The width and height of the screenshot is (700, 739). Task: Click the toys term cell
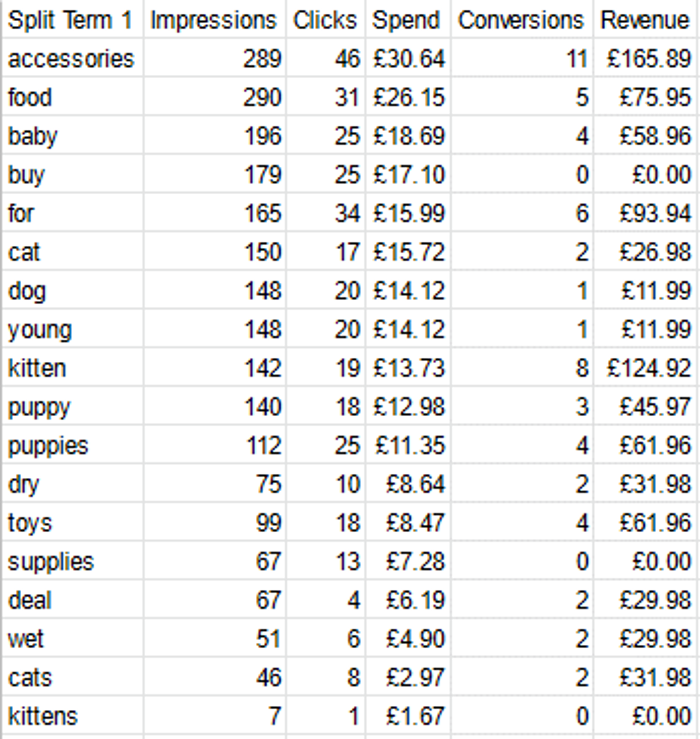tap(72, 522)
